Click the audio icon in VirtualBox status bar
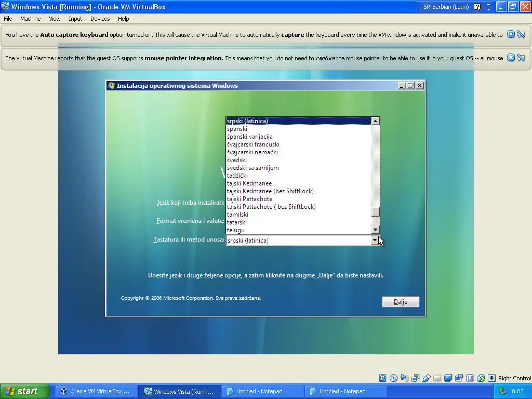532x399 pixels. coord(404,378)
